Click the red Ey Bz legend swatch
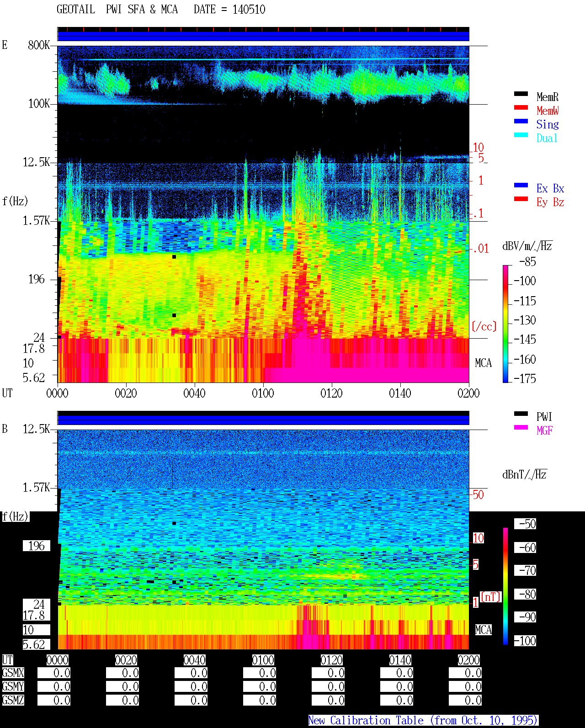This screenshot has height=728, width=585. [x=521, y=199]
